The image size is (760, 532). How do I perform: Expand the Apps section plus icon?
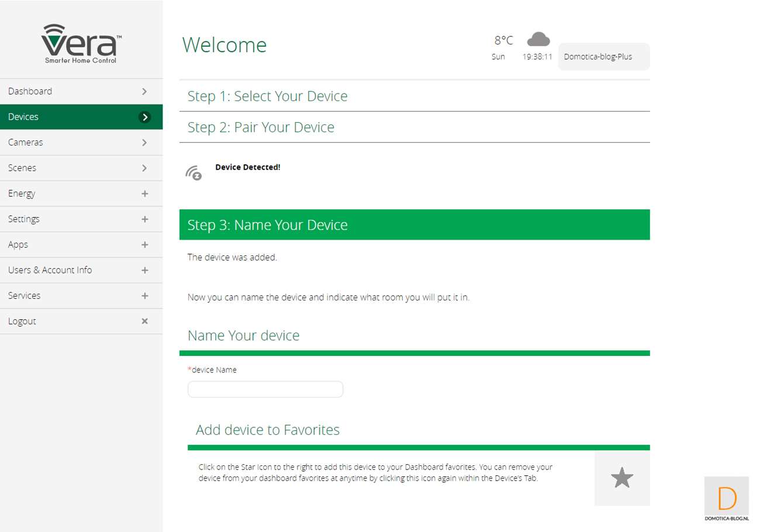144,245
